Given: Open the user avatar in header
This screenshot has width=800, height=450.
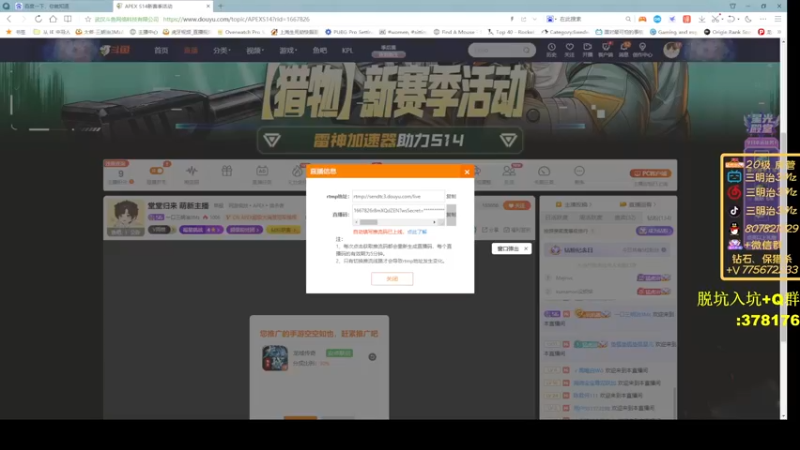Looking at the screenshot, I should [671, 50].
